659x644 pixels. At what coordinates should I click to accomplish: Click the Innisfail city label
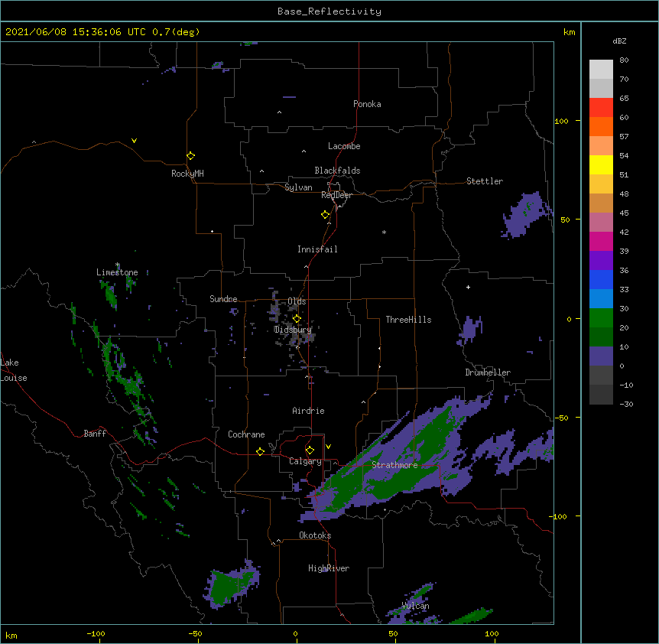[x=317, y=249]
